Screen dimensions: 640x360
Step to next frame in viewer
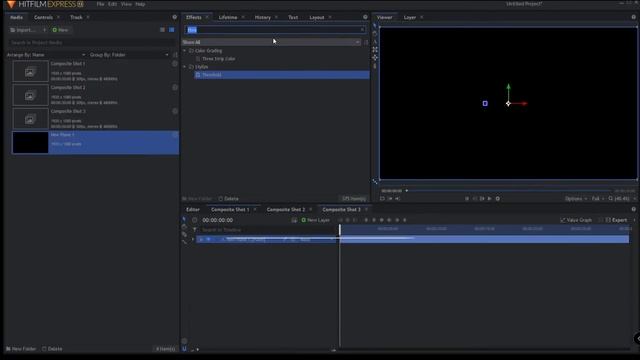(482, 199)
